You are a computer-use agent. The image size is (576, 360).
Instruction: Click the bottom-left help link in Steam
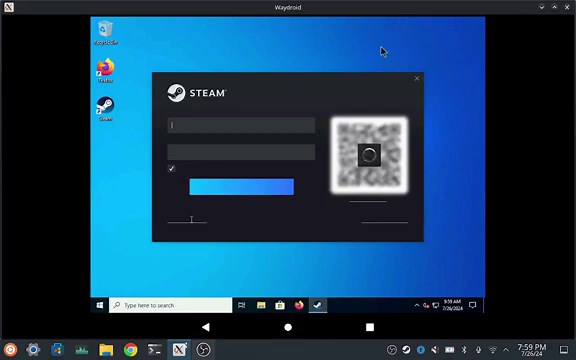pos(187,222)
